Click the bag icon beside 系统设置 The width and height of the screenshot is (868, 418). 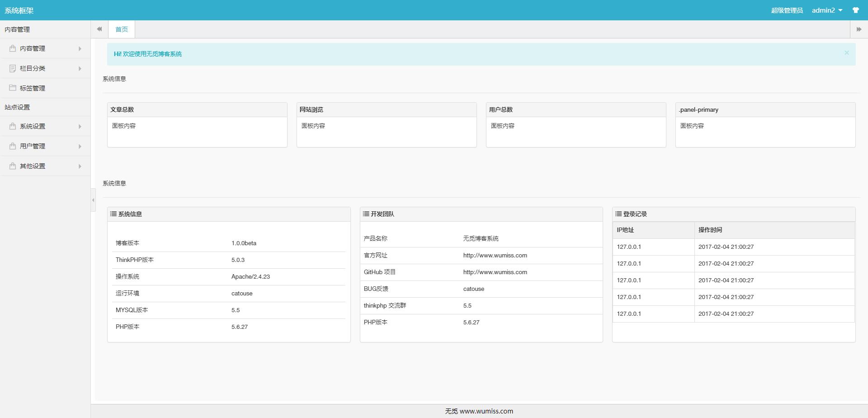click(13, 126)
